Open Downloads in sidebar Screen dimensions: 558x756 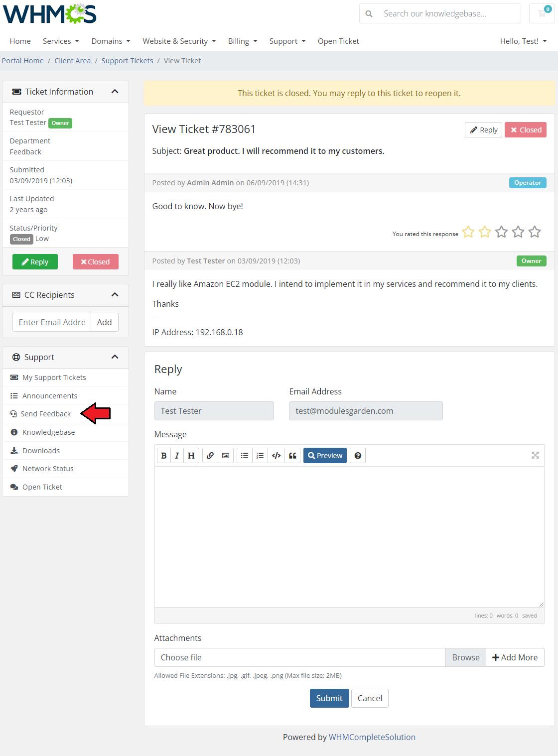[x=65, y=451]
